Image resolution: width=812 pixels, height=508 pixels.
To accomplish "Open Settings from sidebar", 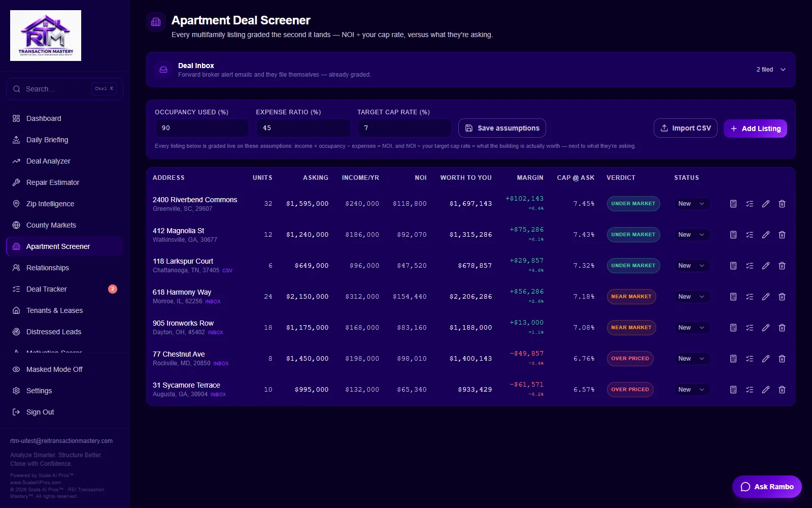I will point(64,391).
